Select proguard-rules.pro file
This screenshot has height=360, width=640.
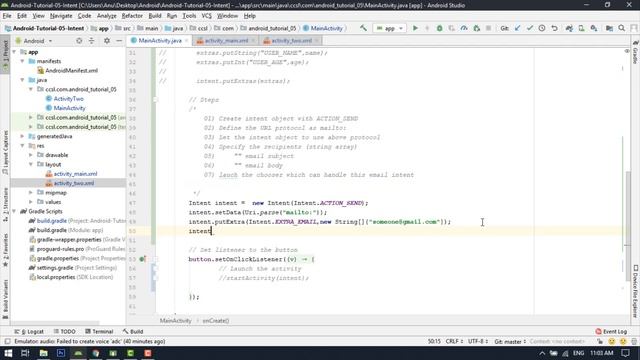click(x=60, y=249)
